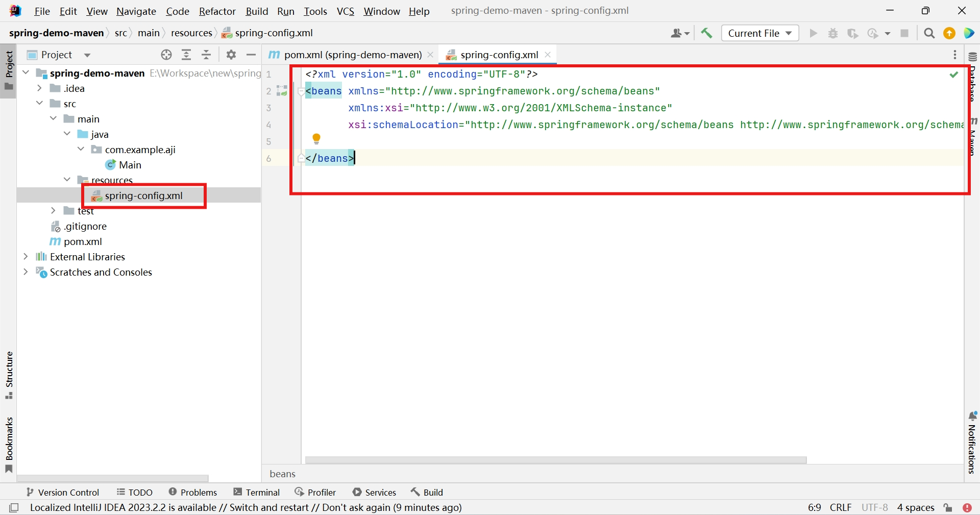Click the Collapse All icon in Project panel
The image size is (980, 515).
pyautogui.click(x=206, y=55)
